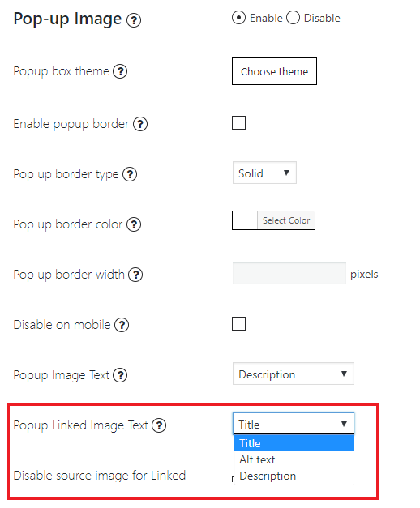Open the Solid border type dropdown
The width and height of the screenshot is (420, 508).
click(264, 173)
